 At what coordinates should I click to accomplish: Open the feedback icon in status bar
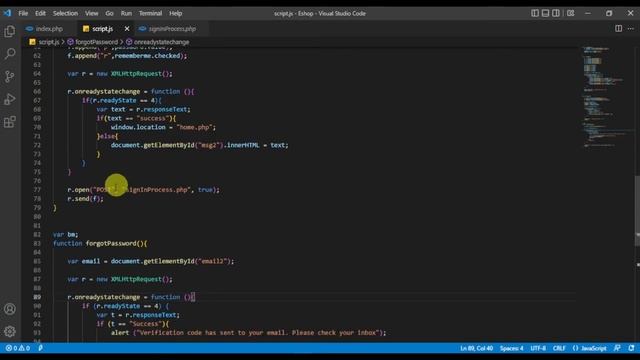(x=617, y=348)
